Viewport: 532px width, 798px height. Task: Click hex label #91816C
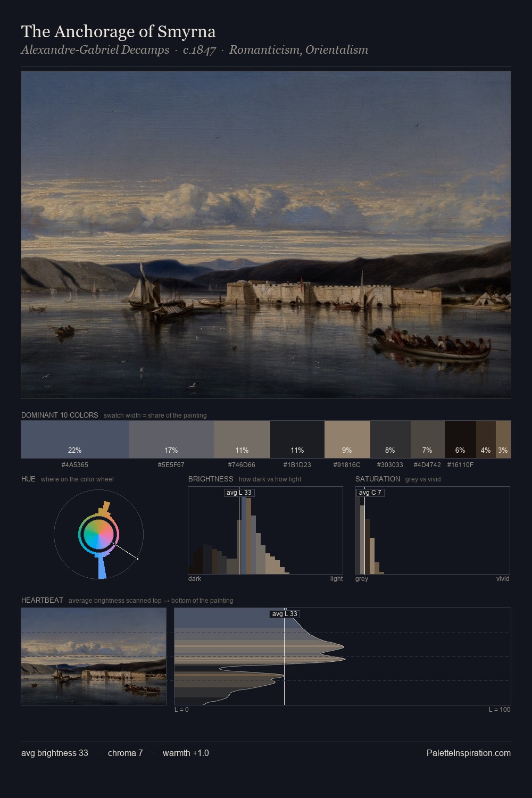[347, 465]
